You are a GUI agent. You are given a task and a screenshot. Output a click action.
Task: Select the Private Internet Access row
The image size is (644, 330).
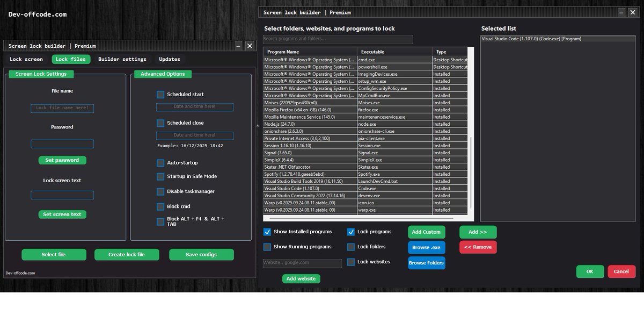365,138
